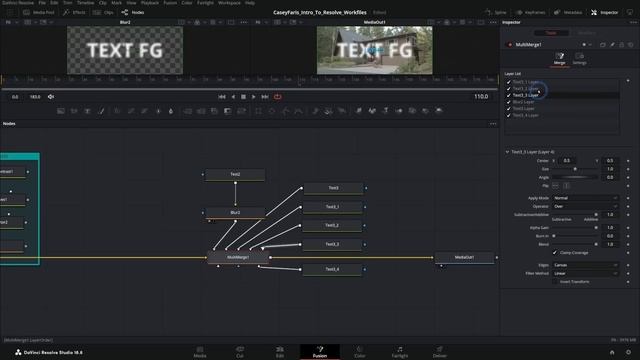The image size is (640, 360).
Task: Toggle the Nodes panel button
Action: click(133, 13)
